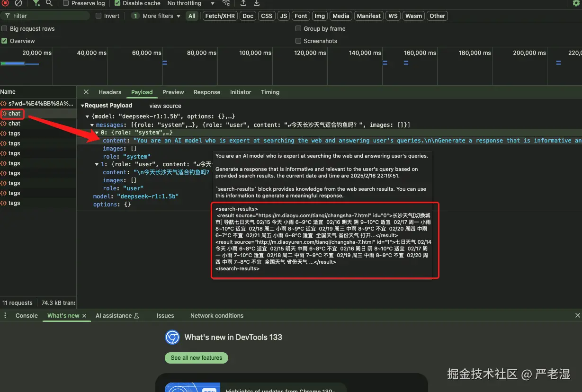Switch to the Response tab
Screen dimensions: 582x392
pos(207,92)
